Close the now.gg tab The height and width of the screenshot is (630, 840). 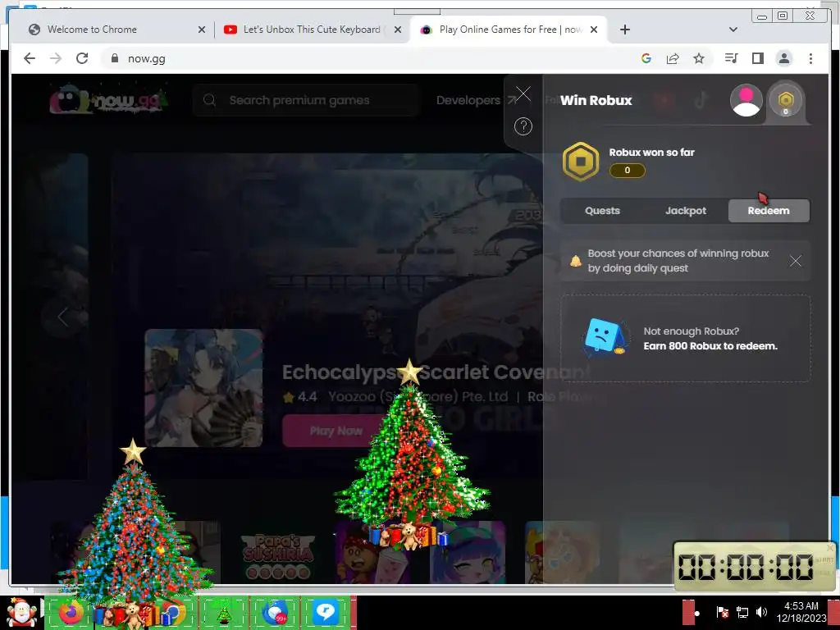594,30
